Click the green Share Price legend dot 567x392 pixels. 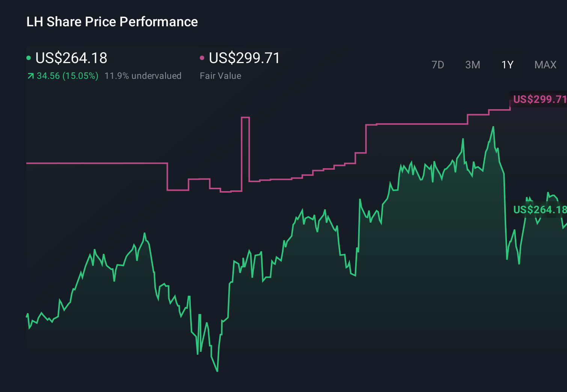[x=29, y=58]
